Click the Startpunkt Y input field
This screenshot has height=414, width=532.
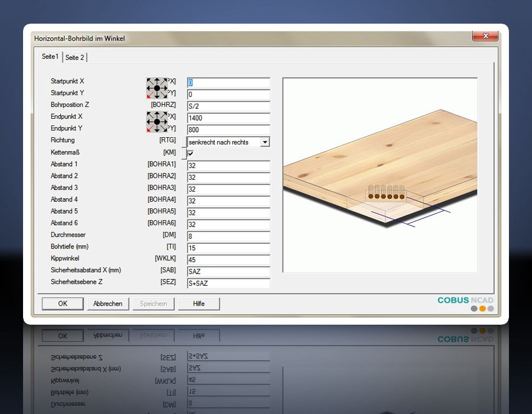pyautogui.click(x=228, y=95)
